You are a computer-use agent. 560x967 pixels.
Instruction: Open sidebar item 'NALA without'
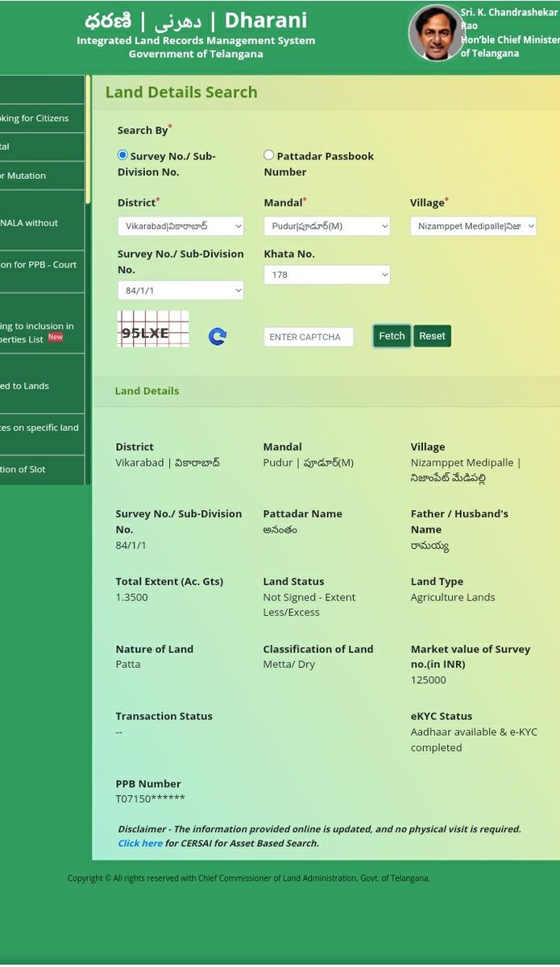42,222
